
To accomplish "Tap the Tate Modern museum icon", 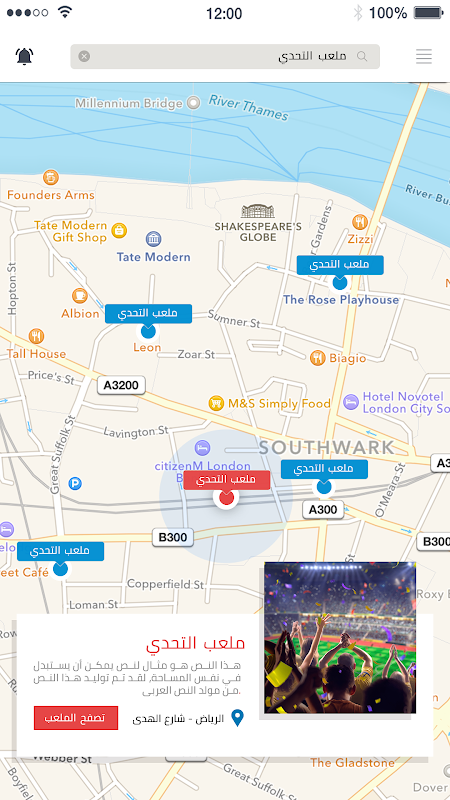I will pos(153,239).
